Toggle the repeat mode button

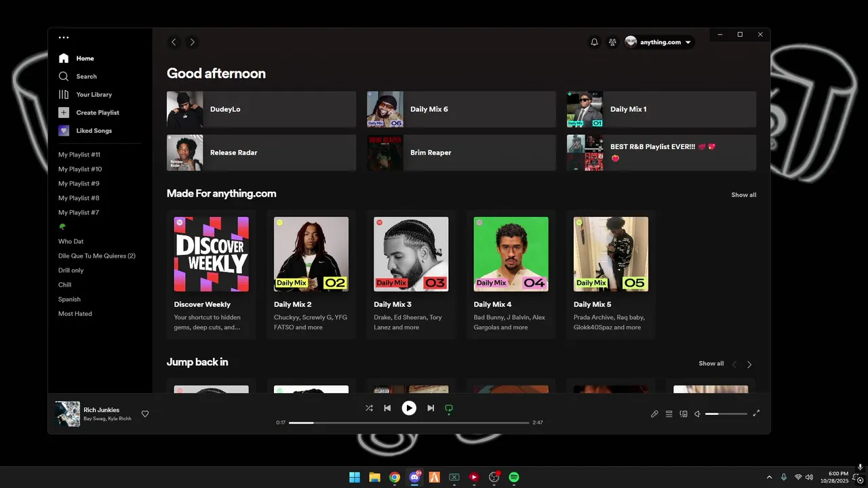[449, 408]
